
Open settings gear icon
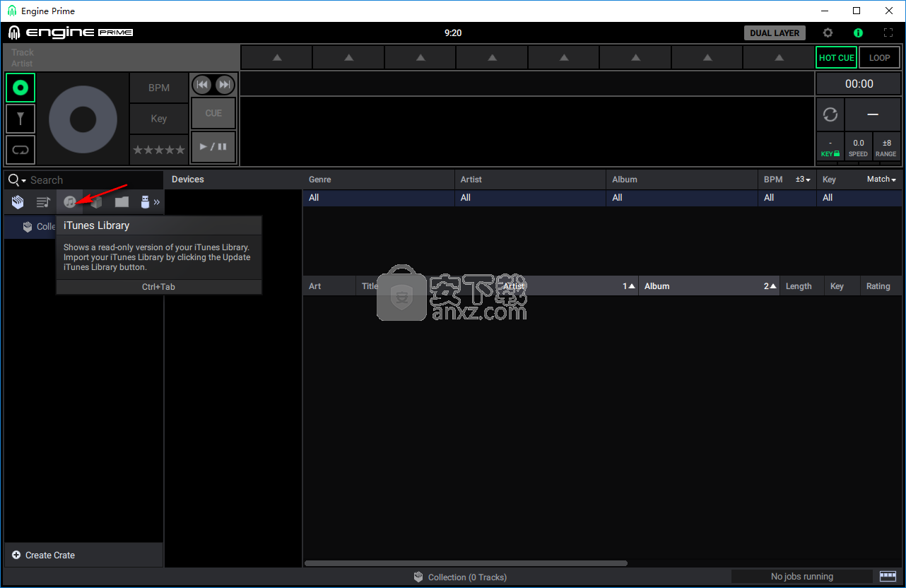(x=828, y=33)
